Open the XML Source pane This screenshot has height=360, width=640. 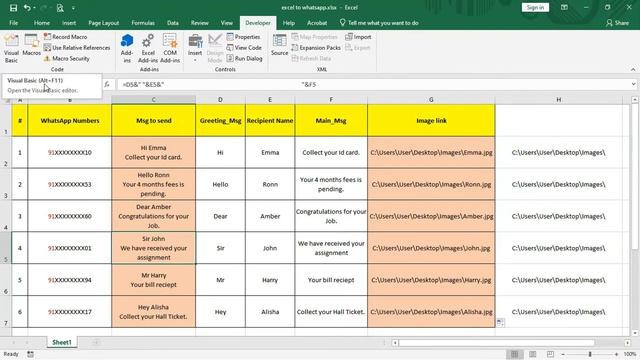pyautogui.click(x=280, y=45)
